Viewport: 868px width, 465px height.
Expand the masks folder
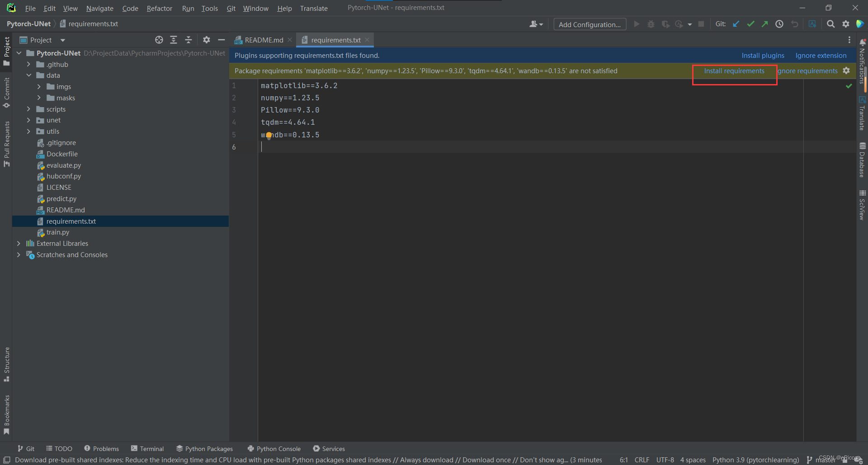coord(39,98)
